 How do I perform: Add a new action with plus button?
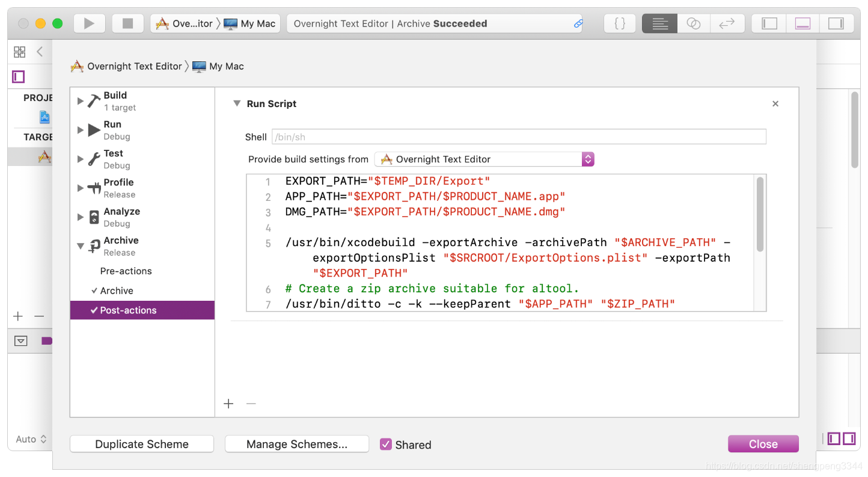click(x=228, y=404)
